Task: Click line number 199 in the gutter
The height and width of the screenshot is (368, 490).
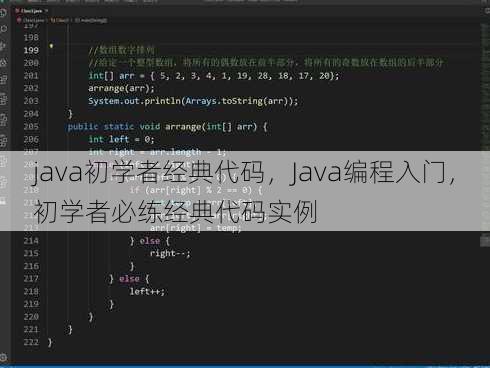Action: tap(31, 50)
